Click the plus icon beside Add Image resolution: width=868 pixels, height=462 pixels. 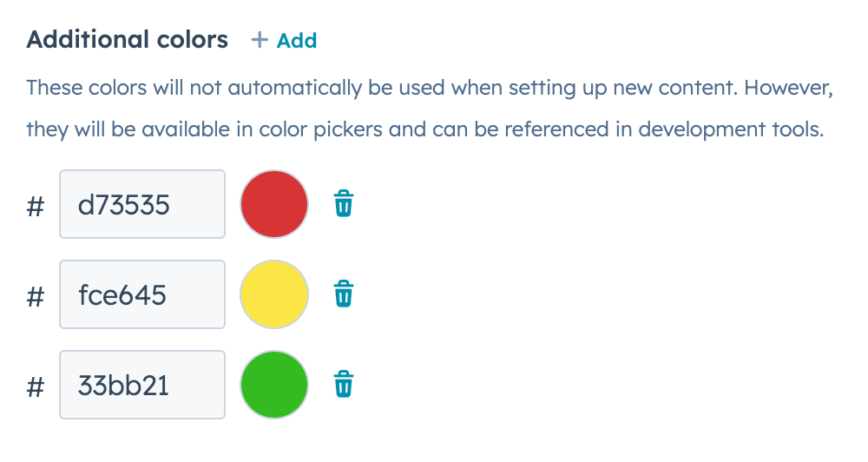(259, 40)
